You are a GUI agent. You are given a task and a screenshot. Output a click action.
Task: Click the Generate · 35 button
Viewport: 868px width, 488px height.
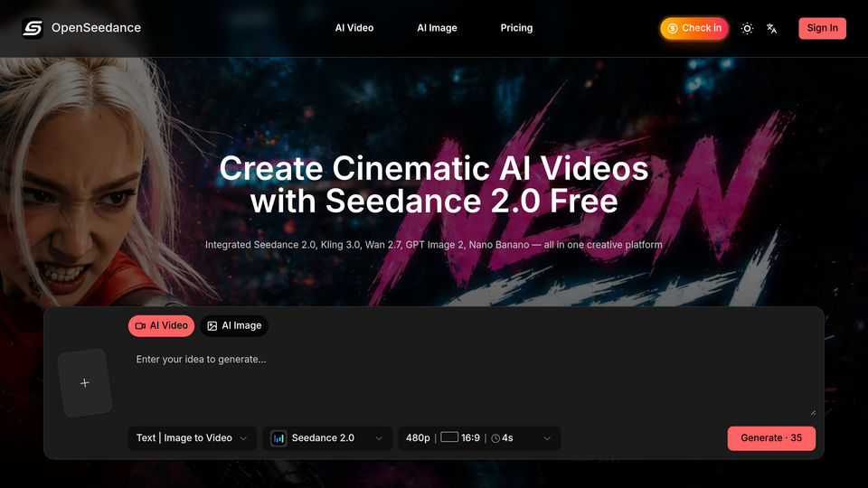[771, 438]
